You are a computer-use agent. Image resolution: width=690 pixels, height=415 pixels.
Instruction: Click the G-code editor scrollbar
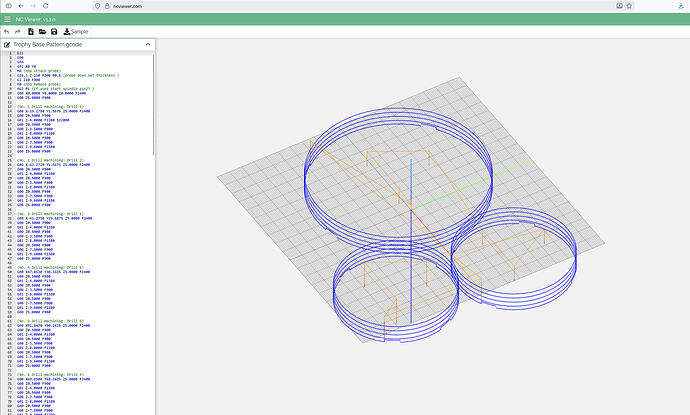pos(154,100)
